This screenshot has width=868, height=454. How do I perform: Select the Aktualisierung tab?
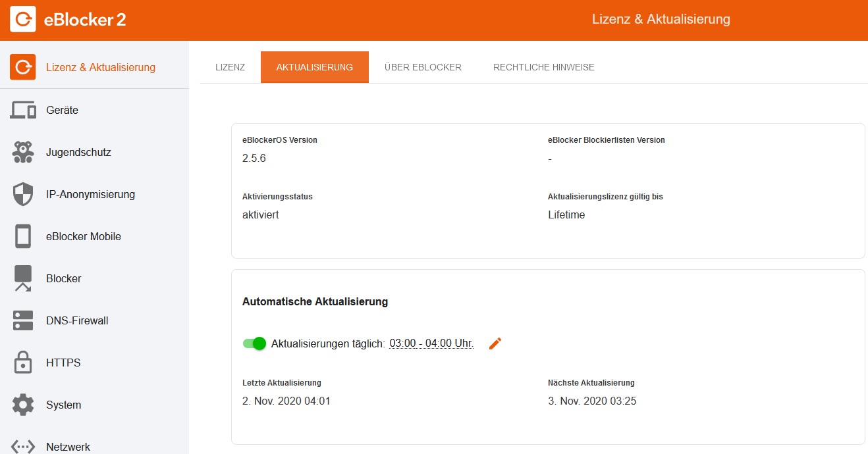[x=315, y=67]
